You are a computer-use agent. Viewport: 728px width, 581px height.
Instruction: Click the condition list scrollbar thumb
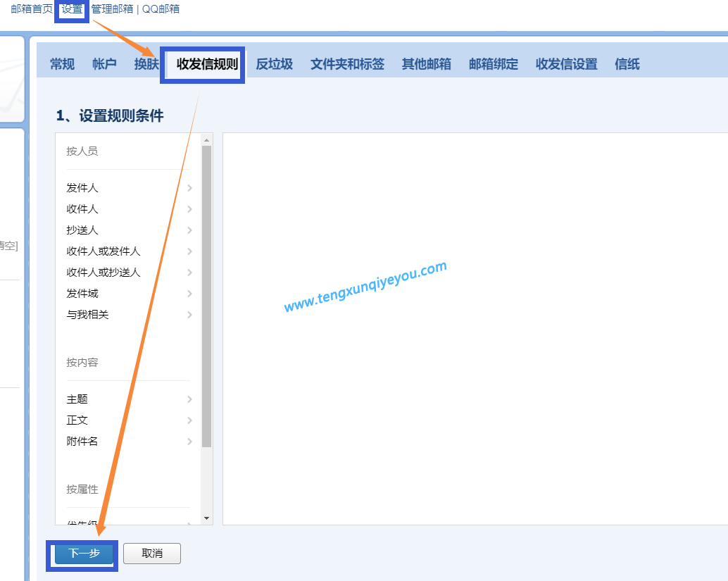(x=206, y=296)
